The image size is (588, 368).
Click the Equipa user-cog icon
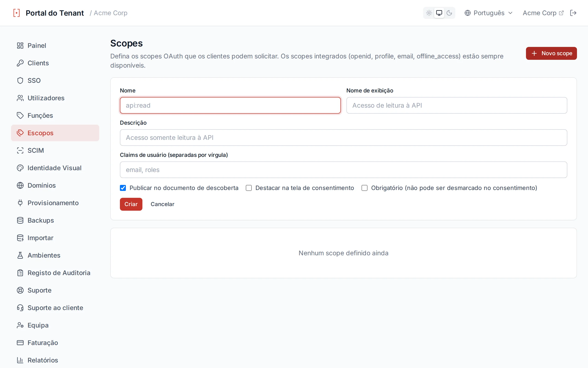[20, 325]
